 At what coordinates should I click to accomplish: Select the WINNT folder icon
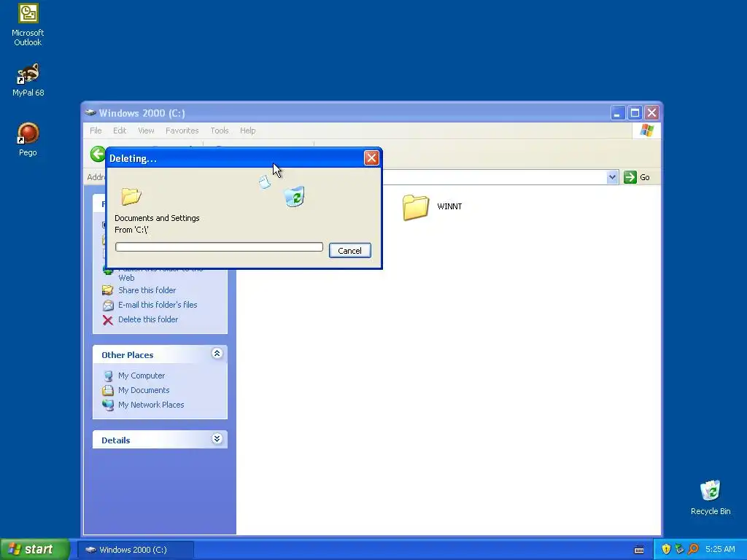[415, 206]
